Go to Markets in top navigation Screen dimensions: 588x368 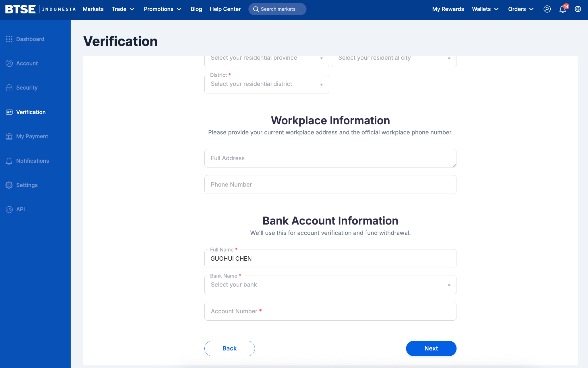(93, 9)
